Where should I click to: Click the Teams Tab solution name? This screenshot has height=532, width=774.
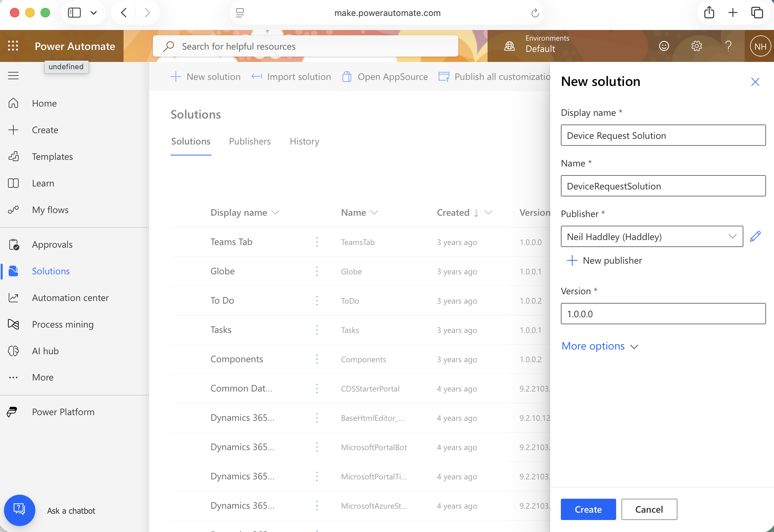pyautogui.click(x=231, y=242)
